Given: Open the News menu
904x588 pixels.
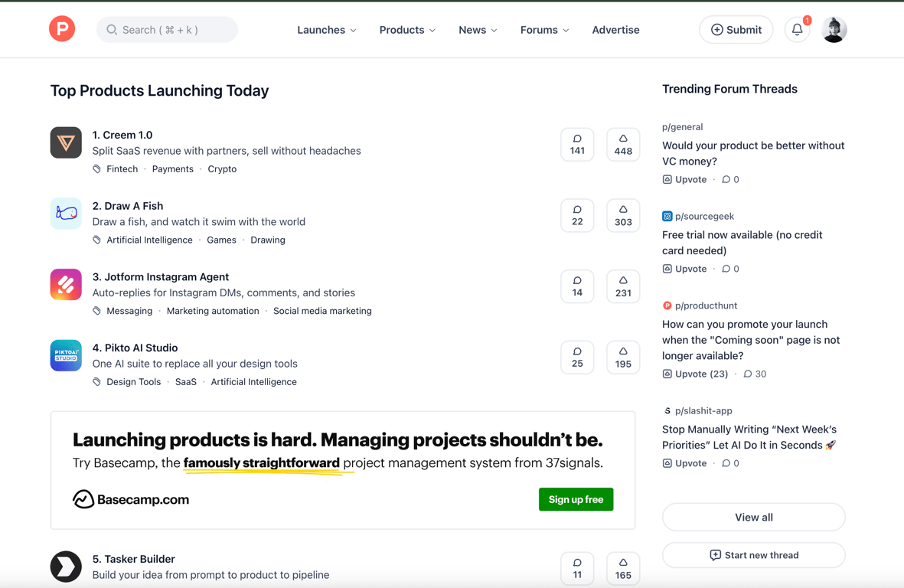Looking at the screenshot, I should 478,30.
